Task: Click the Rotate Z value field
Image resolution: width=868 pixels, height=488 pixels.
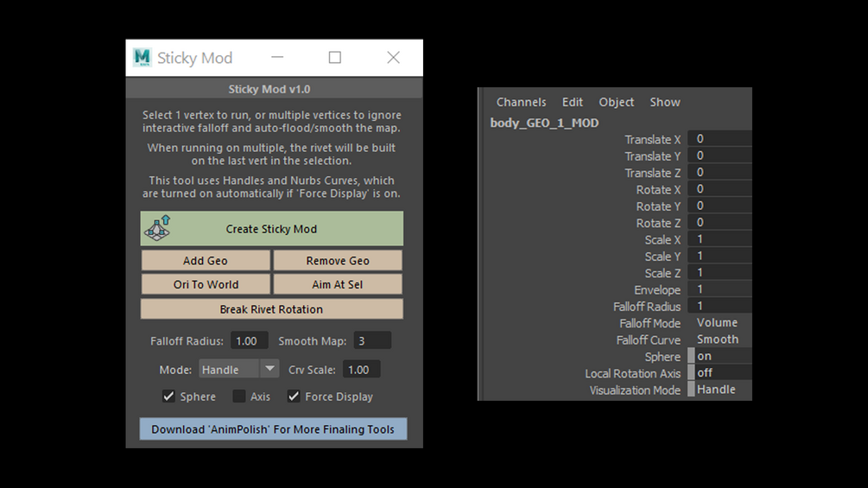Action: (719, 223)
